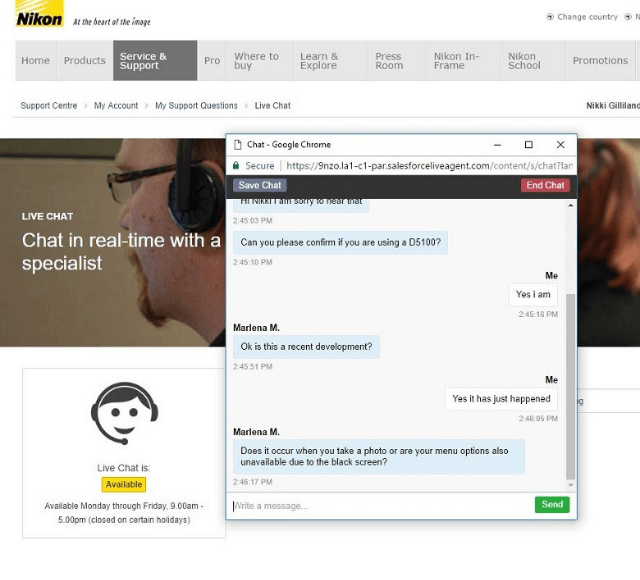Minimize the Chat - Google Chrome window
This screenshot has height=580, width=640.
pyautogui.click(x=497, y=144)
